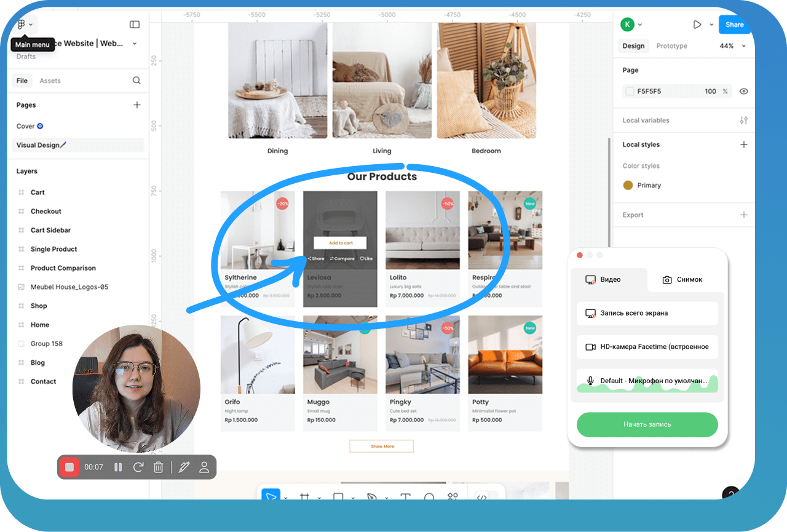The height and width of the screenshot is (532, 787).
Task: Select the Pen tool in bottom toolbar
Action: click(x=372, y=496)
